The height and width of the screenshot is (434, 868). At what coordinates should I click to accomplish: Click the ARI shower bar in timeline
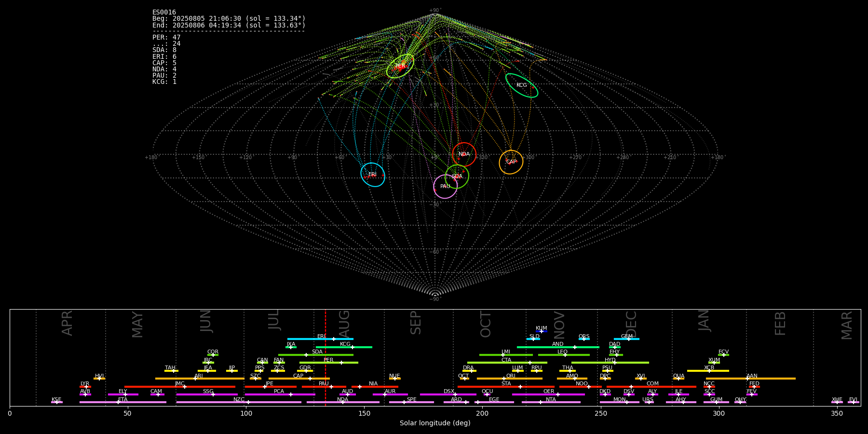pyautogui.click(x=200, y=379)
